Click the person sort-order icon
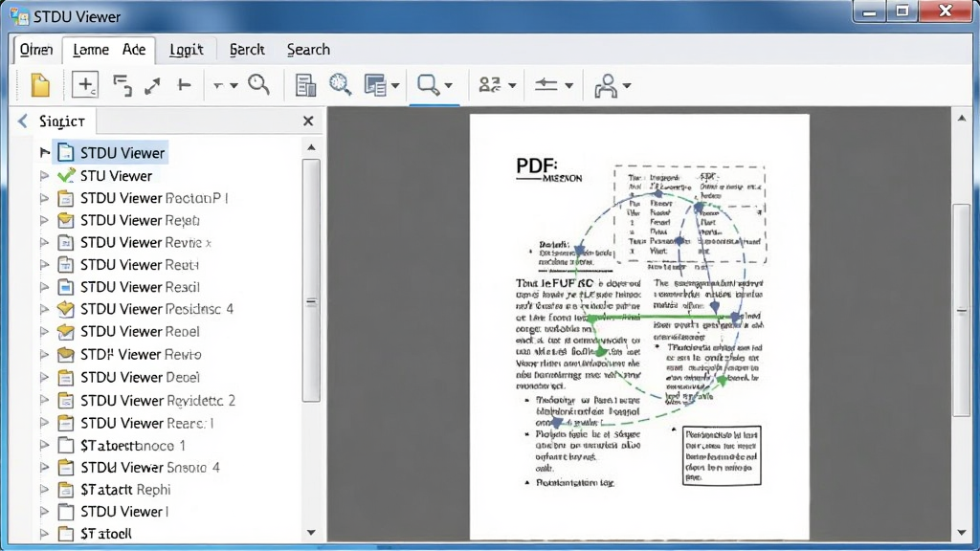Image resolution: width=980 pixels, height=551 pixels. [x=489, y=84]
